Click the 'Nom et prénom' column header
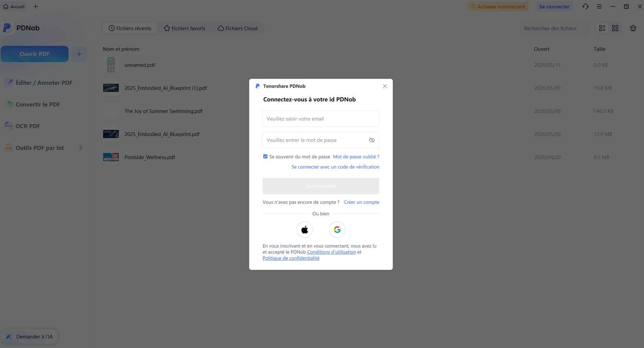The width and height of the screenshot is (644, 348). (x=121, y=49)
